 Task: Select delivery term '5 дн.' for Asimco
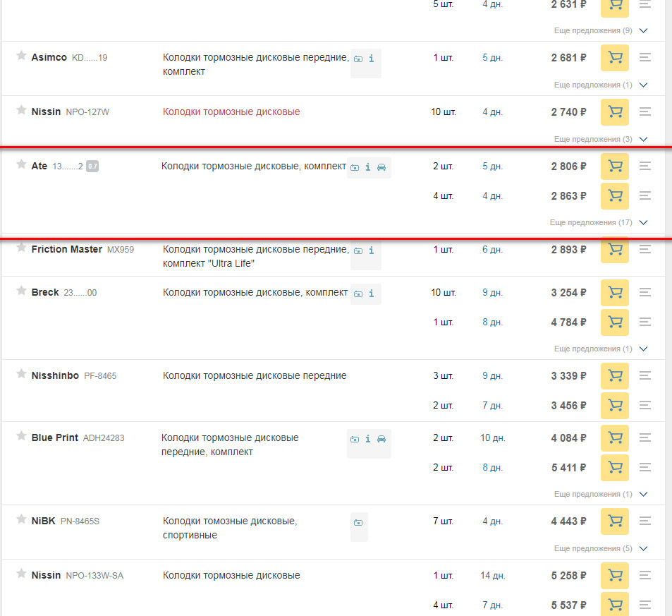pyautogui.click(x=492, y=57)
